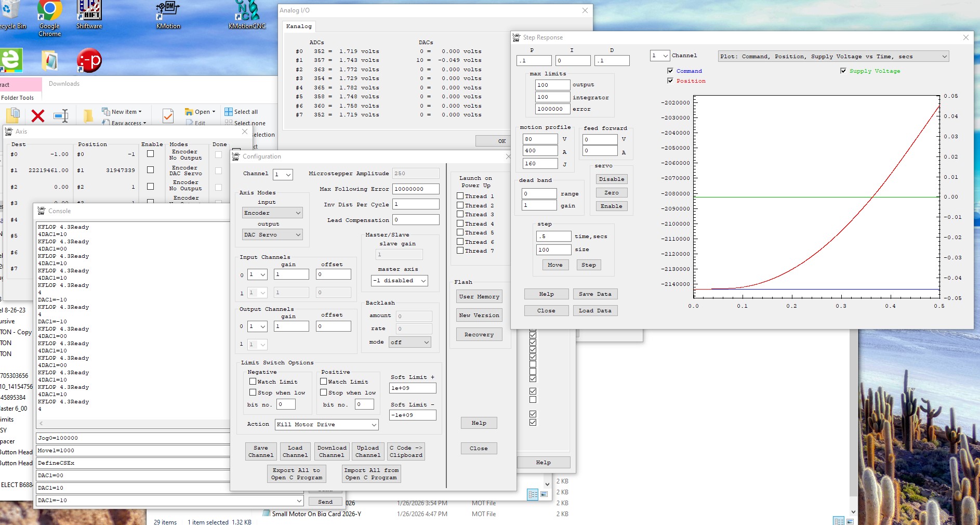Uncheck the Supply Voltage plot checkbox

(843, 71)
